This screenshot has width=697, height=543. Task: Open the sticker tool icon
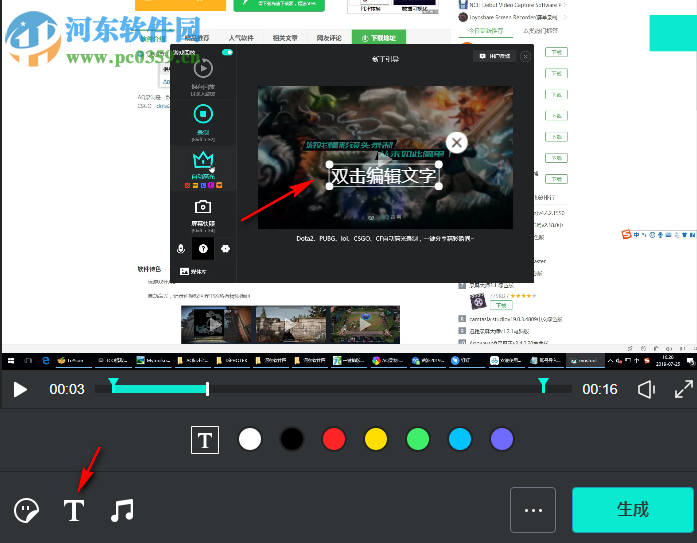point(27,511)
